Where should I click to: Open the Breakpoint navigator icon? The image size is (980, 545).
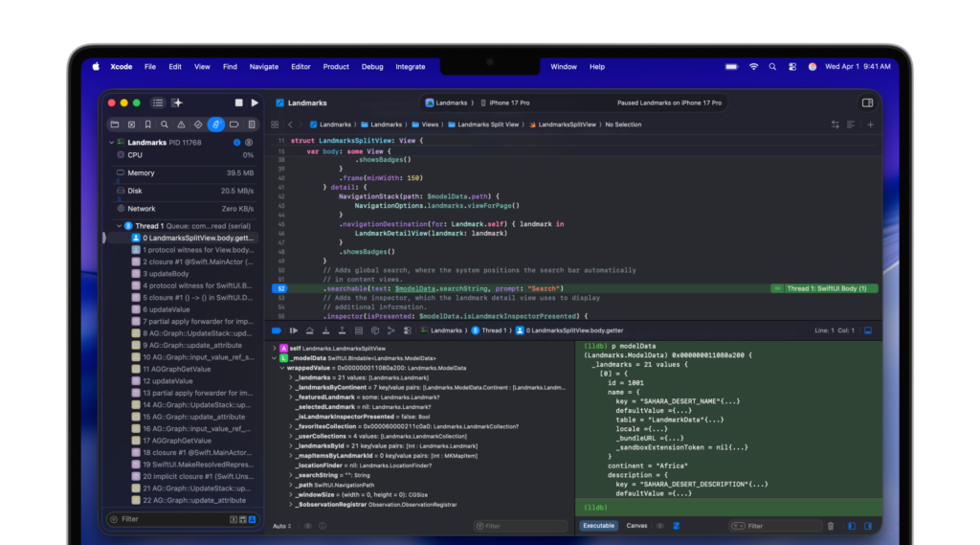tap(234, 125)
